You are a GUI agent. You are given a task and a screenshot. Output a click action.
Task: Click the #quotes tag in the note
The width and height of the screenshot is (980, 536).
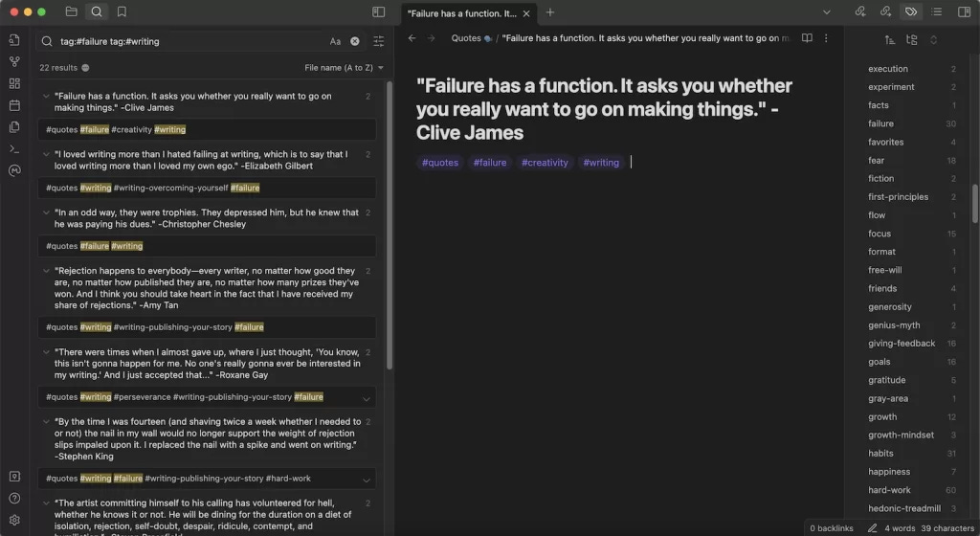(x=440, y=163)
